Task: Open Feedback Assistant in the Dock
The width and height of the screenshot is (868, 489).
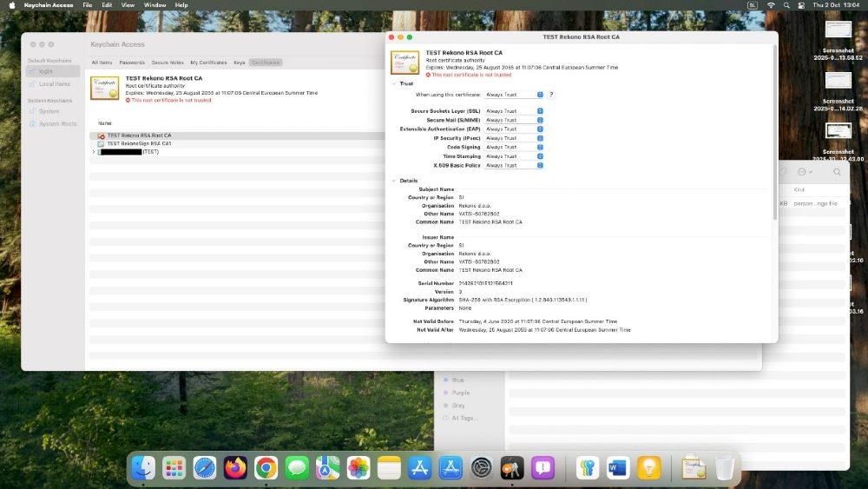Action: (x=543, y=468)
